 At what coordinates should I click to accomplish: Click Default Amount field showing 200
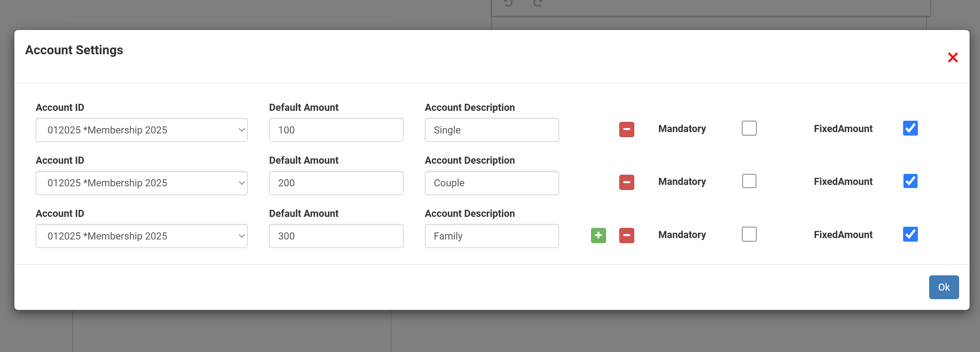click(x=336, y=183)
